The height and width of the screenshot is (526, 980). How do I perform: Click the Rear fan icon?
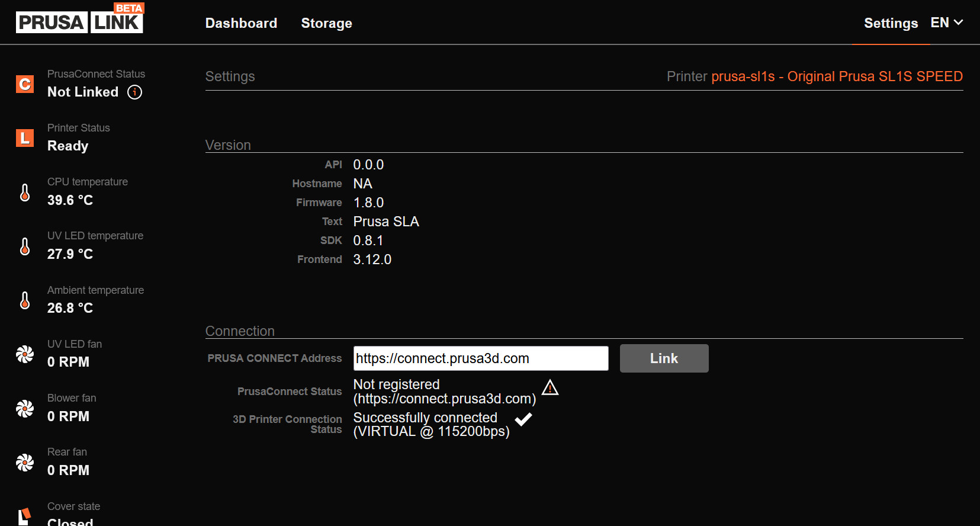pos(25,463)
